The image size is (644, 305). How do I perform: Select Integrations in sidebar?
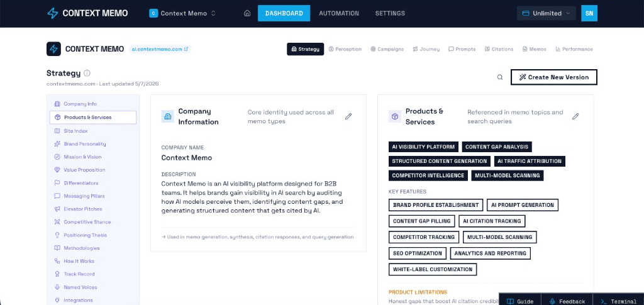93,300
